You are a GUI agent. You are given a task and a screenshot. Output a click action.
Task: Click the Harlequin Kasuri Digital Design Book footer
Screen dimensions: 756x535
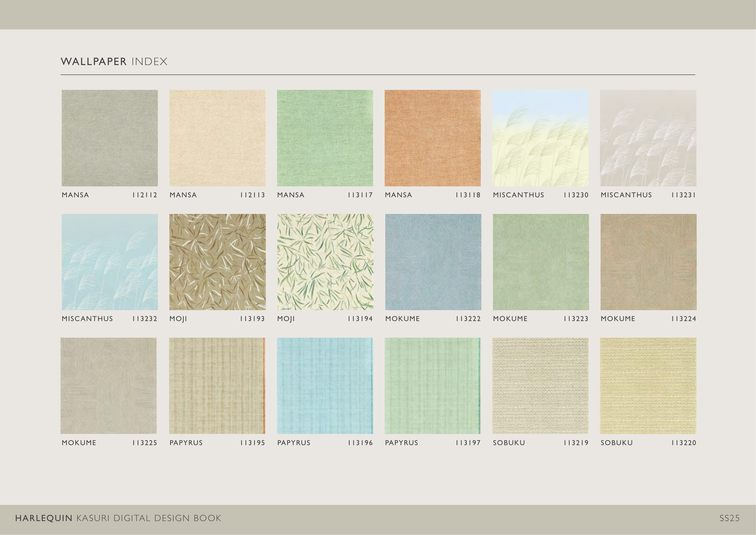click(x=118, y=518)
